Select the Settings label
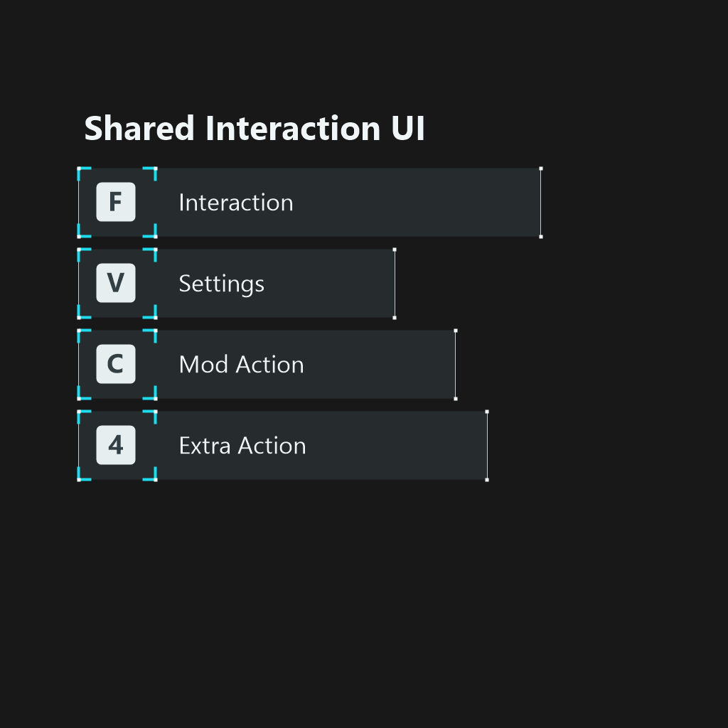This screenshot has height=728, width=728. pos(222,284)
